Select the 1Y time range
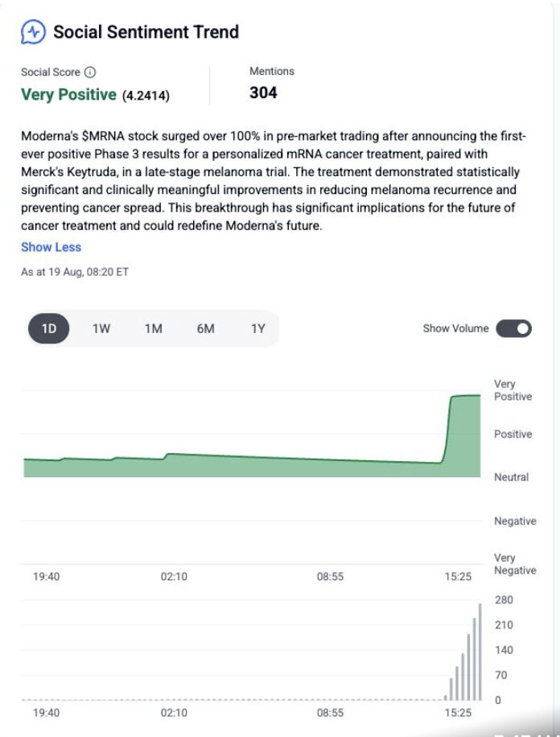 pyautogui.click(x=257, y=328)
